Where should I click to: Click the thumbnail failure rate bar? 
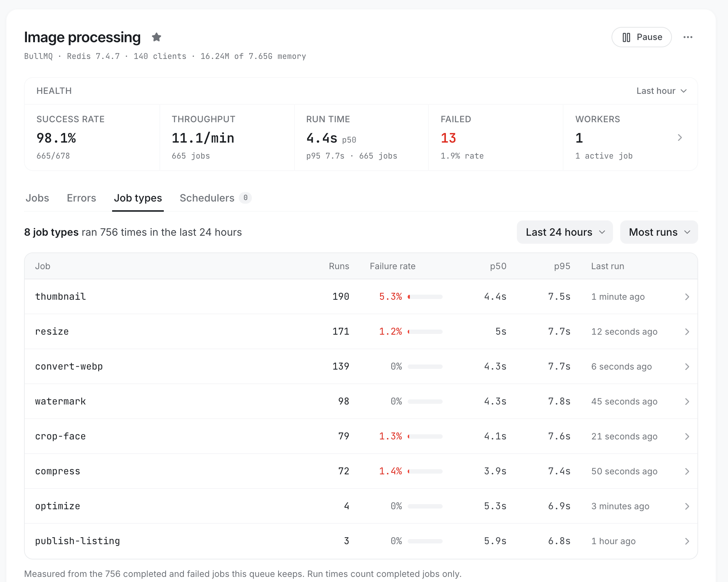[425, 297]
